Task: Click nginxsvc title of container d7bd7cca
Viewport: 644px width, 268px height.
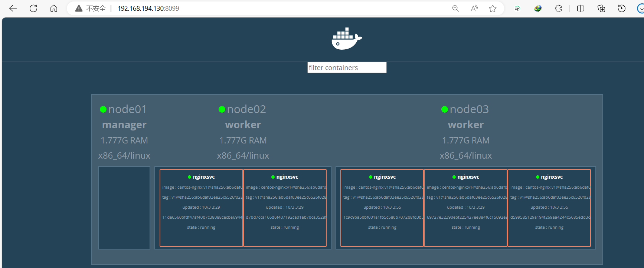Action: pyautogui.click(x=287, y=177)
